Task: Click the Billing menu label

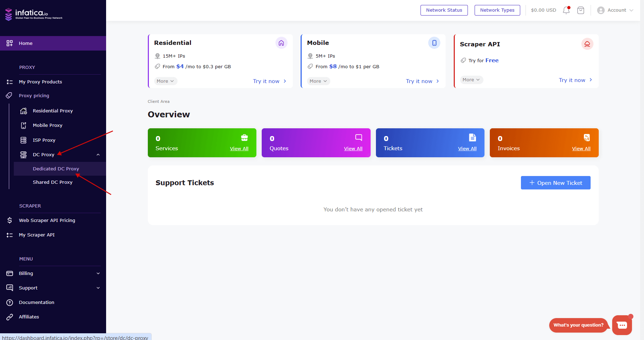Action: coord(26,274)
